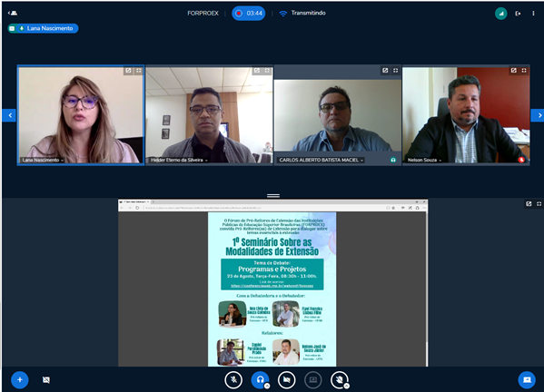This screenshot has height=392, width=544.
Task: Click the leave session icon
Action: 518,14
